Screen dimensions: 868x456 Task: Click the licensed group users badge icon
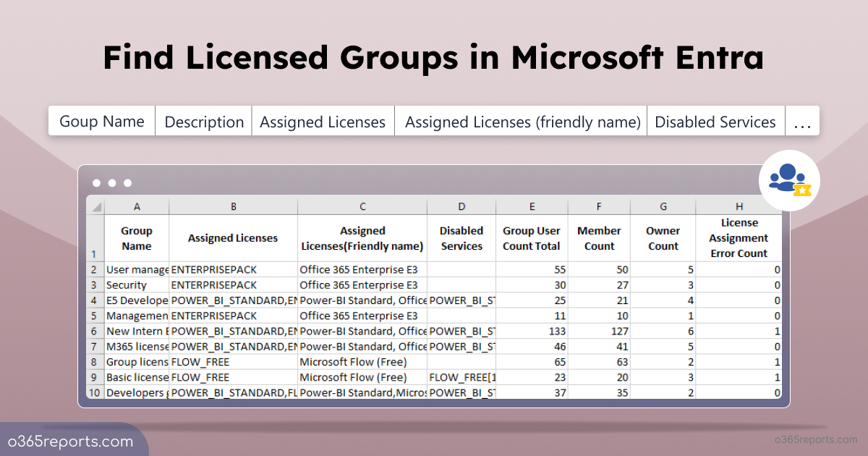click(x=789, y=180)
